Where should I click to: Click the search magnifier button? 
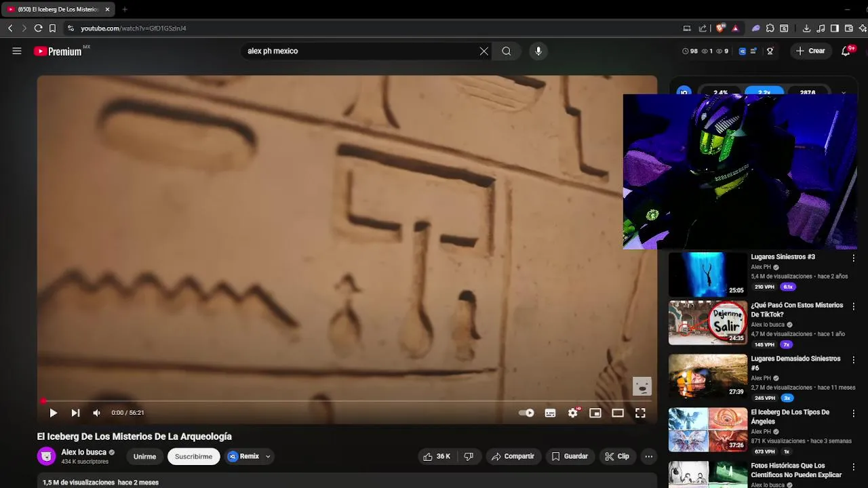click(507, 51)
